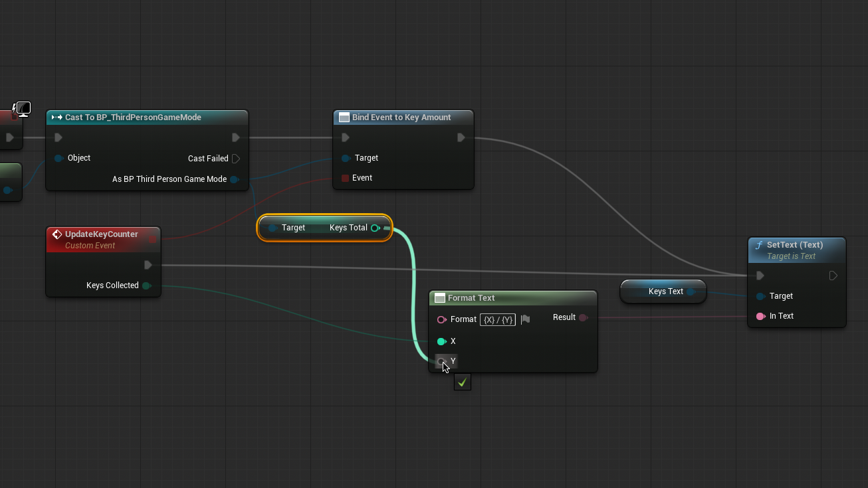Click SetText execution output pin
Image resolution: width=868 pixels, height=488 pixels.
point(833,276)
